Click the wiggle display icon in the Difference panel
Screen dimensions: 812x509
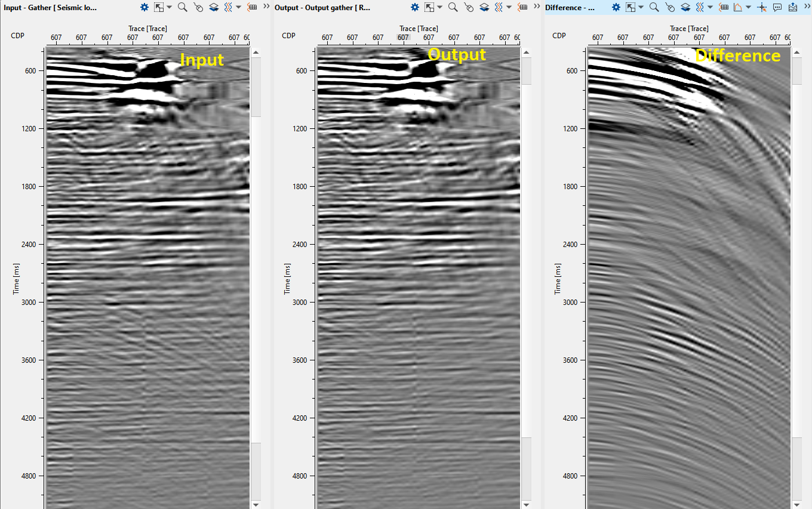pyautogui.click(x=700, y=7)
